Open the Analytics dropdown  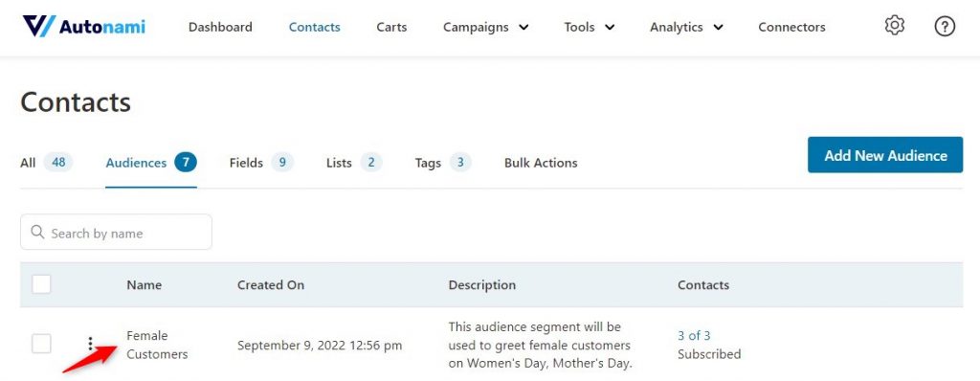coord(686,27)
